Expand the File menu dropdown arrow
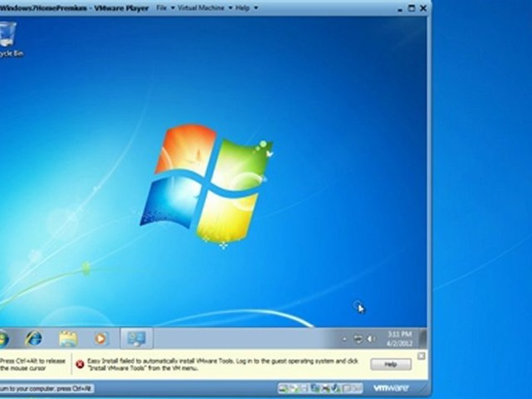 pyautogui.click(x=172, y=8)
